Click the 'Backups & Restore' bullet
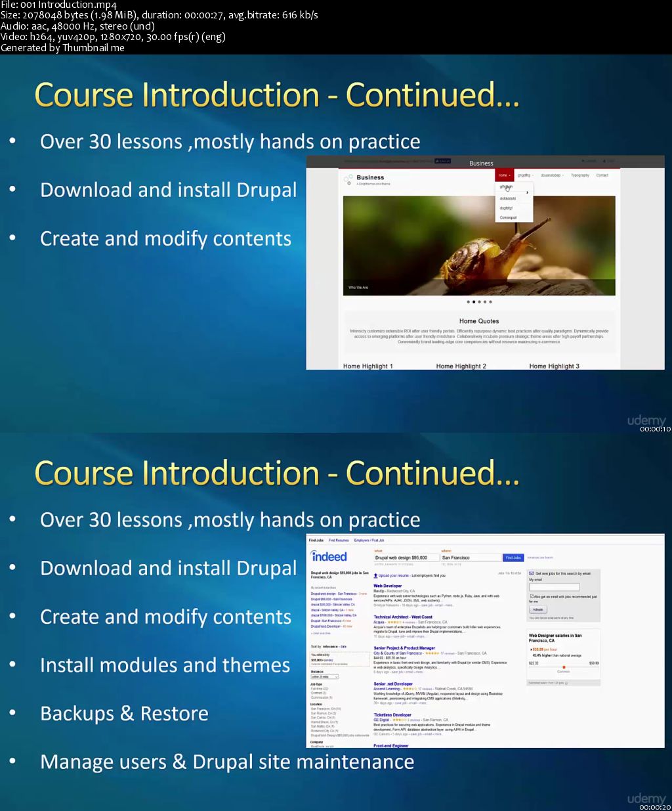This screenshot has width=672, height=811. 124,713
